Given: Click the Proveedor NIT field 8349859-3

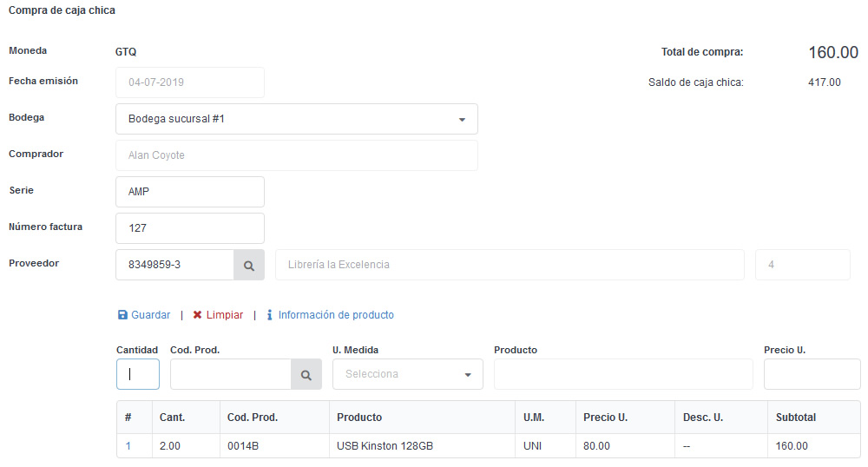Looking at the screenshot, I should click(174, 265).
